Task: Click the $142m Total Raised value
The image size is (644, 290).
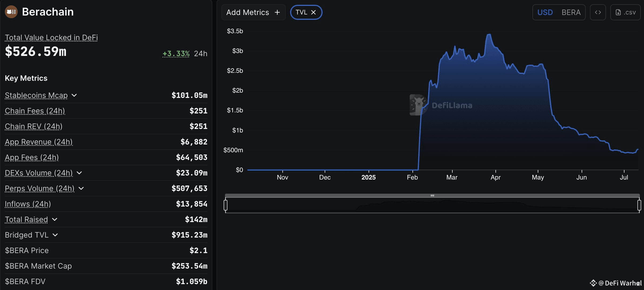Action: (196, 219)
